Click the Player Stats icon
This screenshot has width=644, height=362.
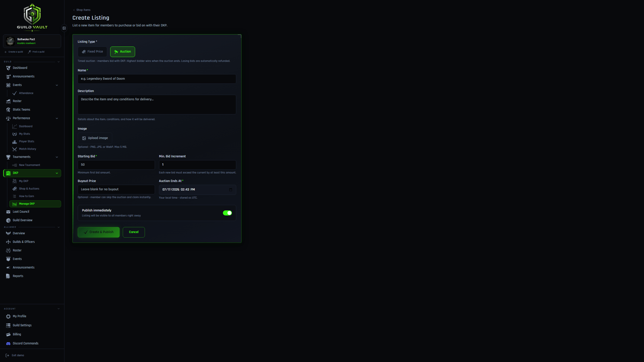click(x=15, y=142)
